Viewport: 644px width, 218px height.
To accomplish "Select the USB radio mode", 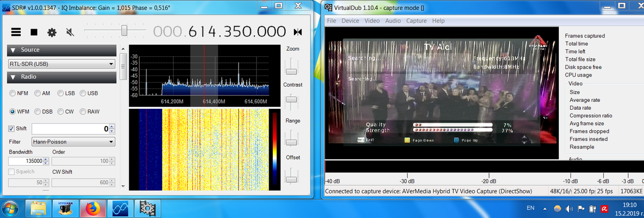I will coord(89,93).
